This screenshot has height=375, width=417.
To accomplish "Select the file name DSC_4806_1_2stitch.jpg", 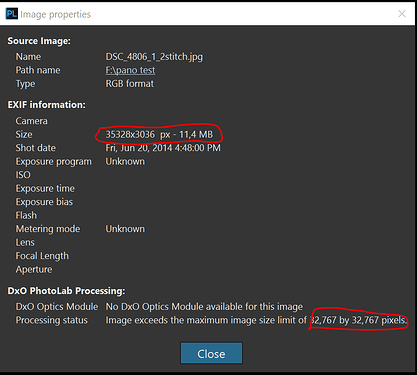I will point(154,57).
